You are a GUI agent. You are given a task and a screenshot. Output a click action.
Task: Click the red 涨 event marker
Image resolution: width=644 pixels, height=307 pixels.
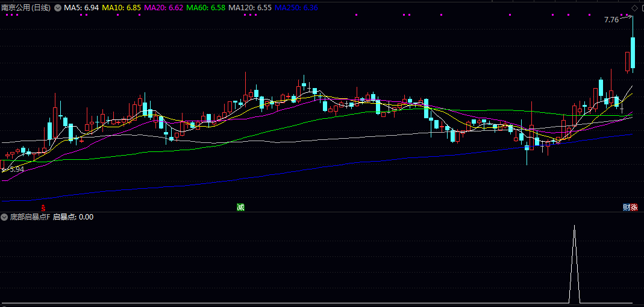(x=634, y=207)
